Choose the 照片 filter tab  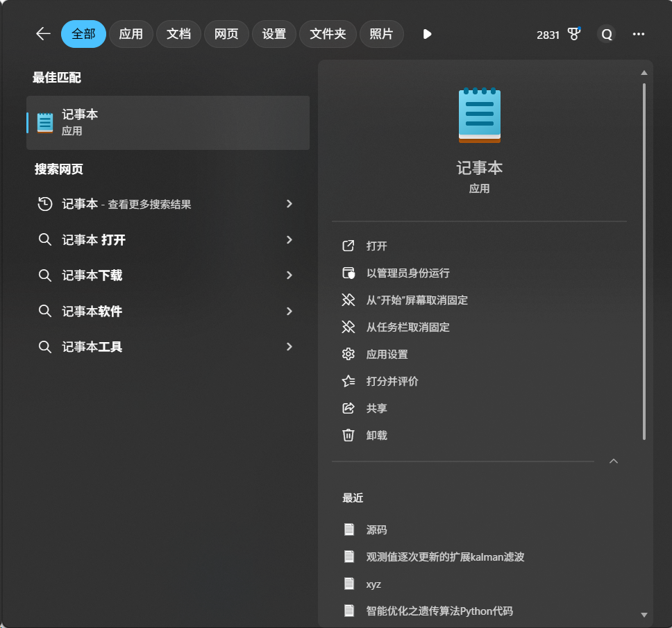coord(381,34)
